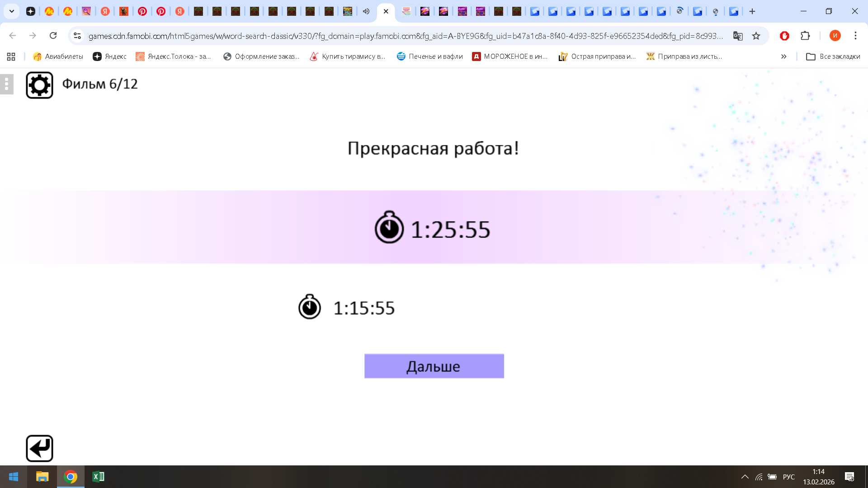Click the page reload icon
The image size is (868, 488).
[53, 36]
